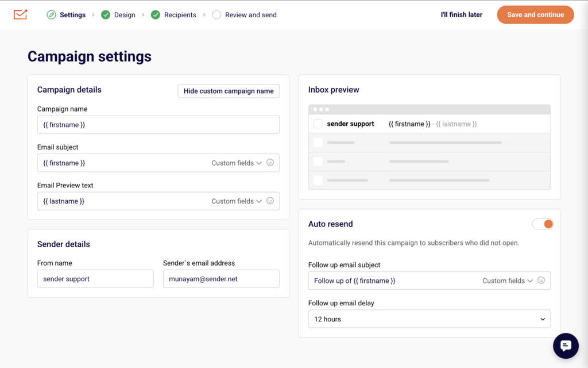Go to the Review and send step
Screen dimensions: 588x368
tap(250, 15)
